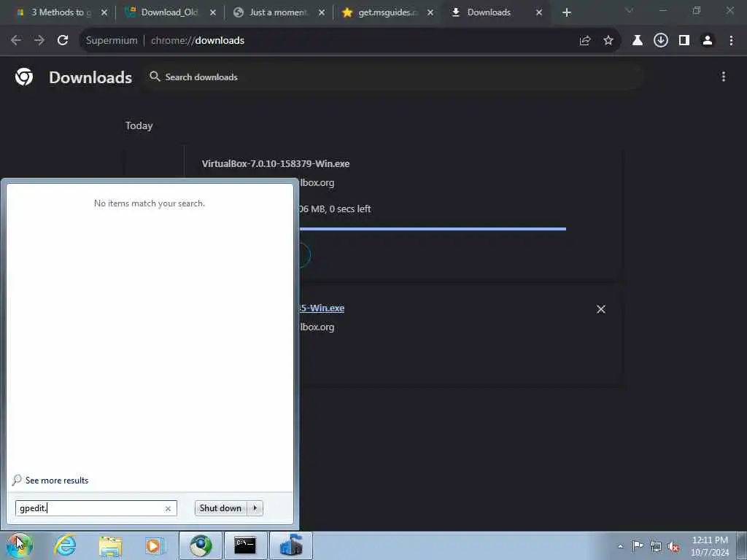Close the Downloads tab
The image size is (747, 560).
tap(539, 12)
